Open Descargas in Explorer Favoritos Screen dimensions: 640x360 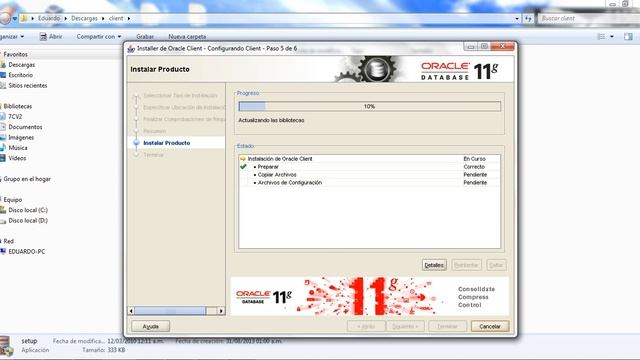click(x=22, y=64)
